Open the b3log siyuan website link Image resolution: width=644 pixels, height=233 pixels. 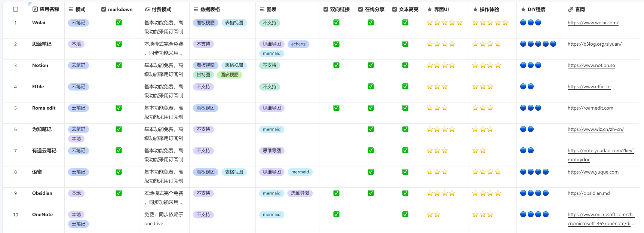pos(594,44)
